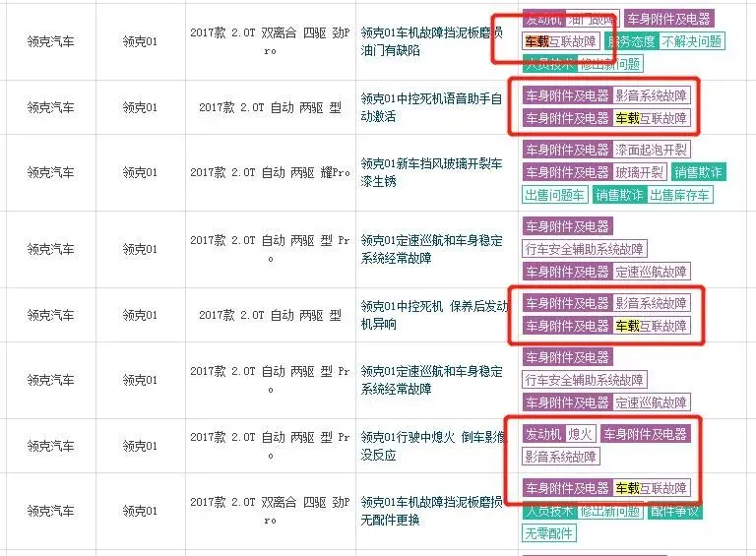Click 发动机 tag next to 熄火
The width and height of the screenshot is (756, 556).
coord(543,434)
